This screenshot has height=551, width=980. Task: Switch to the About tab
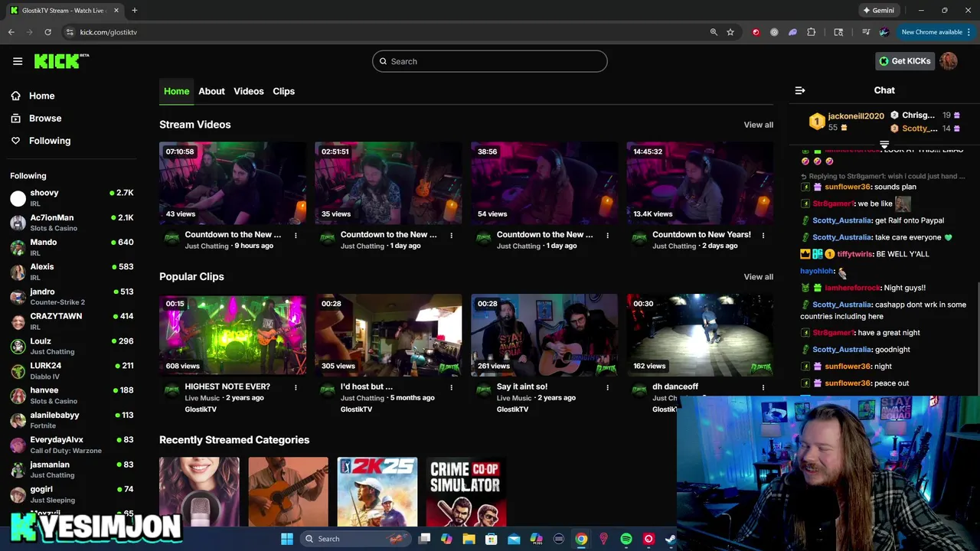211,91
